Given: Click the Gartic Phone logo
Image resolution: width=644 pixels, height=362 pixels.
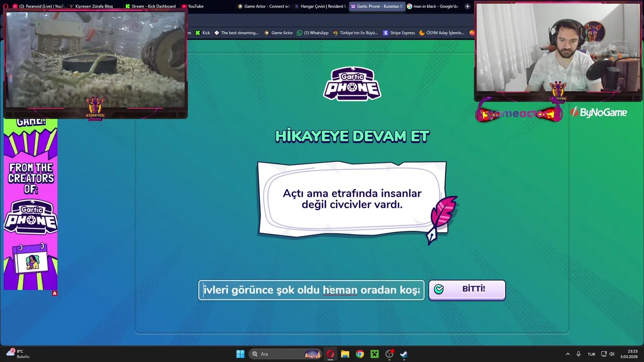Looking at the screenshot, I should [x=352, y=83].
